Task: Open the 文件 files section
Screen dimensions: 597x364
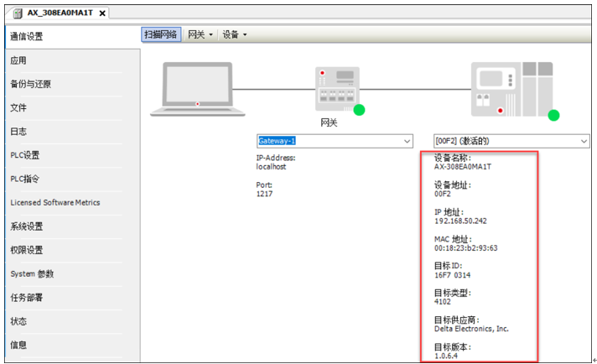Action: 18,108
